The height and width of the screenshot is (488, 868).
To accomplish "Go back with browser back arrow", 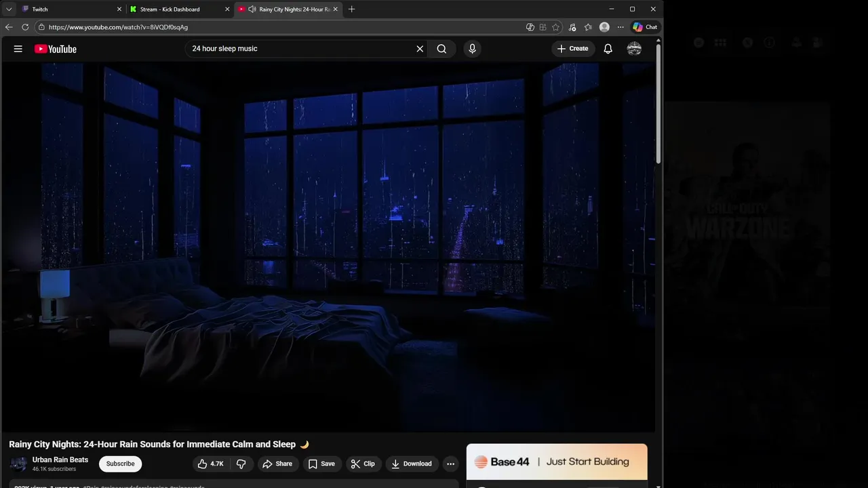I will point(9,27).
